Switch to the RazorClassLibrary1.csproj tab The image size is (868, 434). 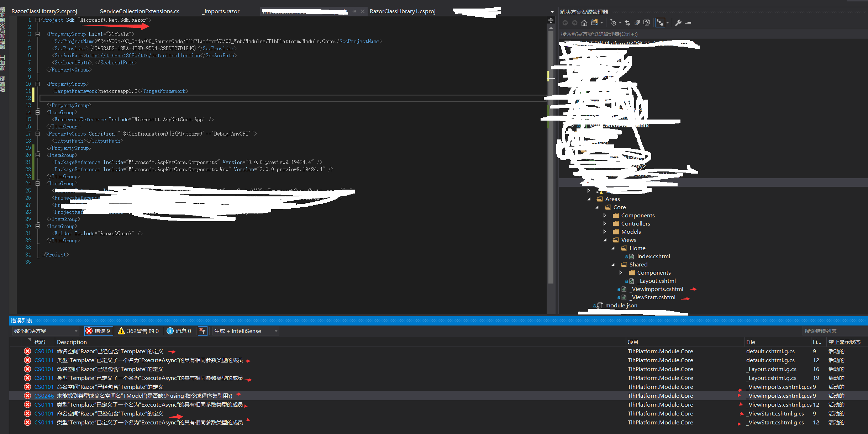tap(403, 11)
